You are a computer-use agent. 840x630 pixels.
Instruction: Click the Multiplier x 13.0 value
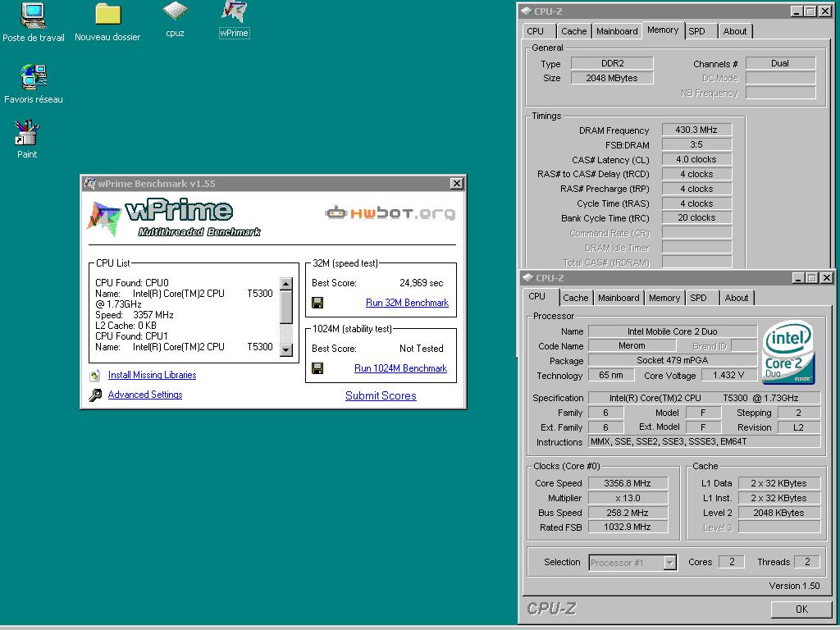628,498
